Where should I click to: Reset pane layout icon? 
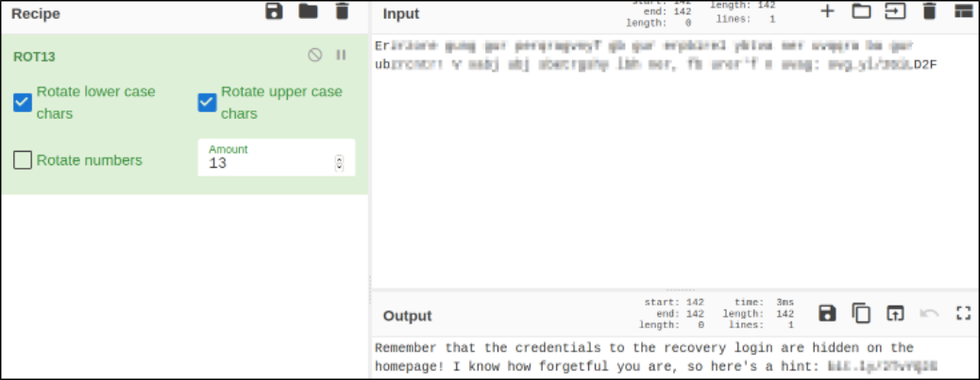[x=963, y=11]
